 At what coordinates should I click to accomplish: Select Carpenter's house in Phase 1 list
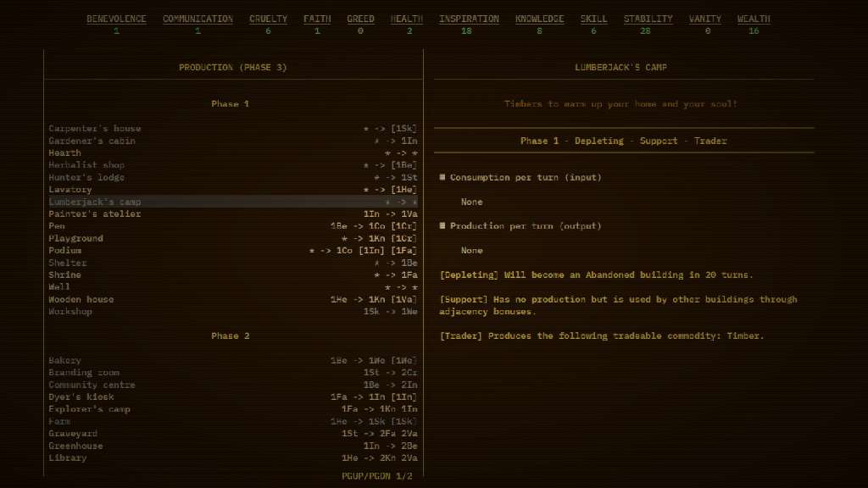95,129
